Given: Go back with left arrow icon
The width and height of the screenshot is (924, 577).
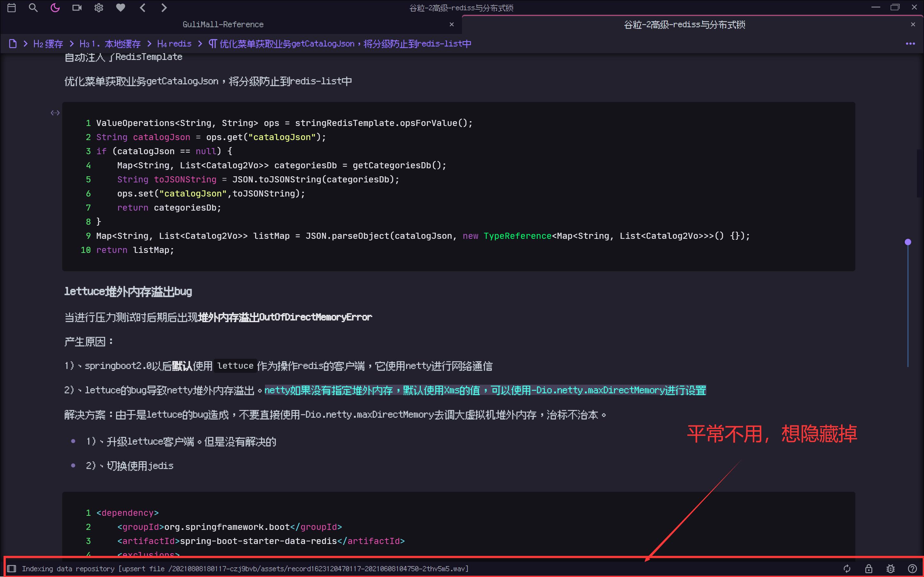Looking at the screenshot, I should click(x=142, y=8).
